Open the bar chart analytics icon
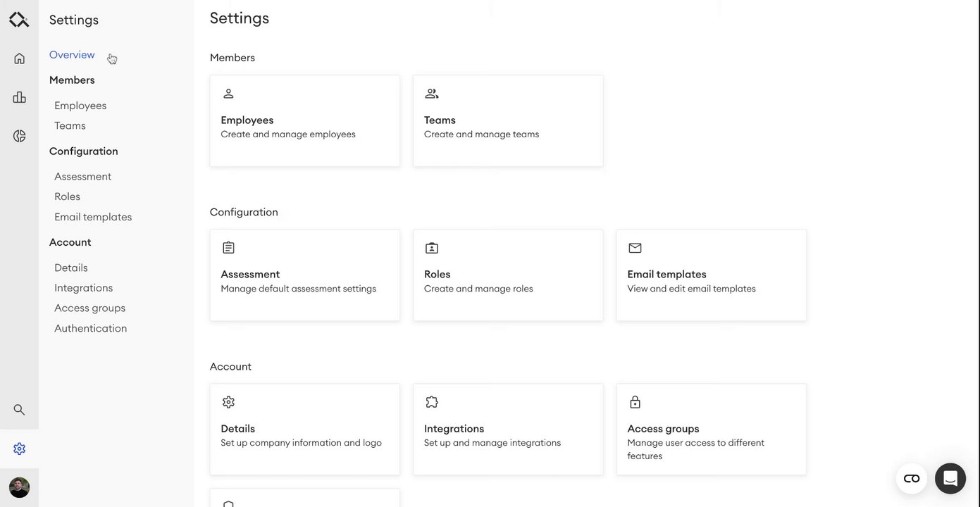 pyautogui.click(x=19, y=97)
